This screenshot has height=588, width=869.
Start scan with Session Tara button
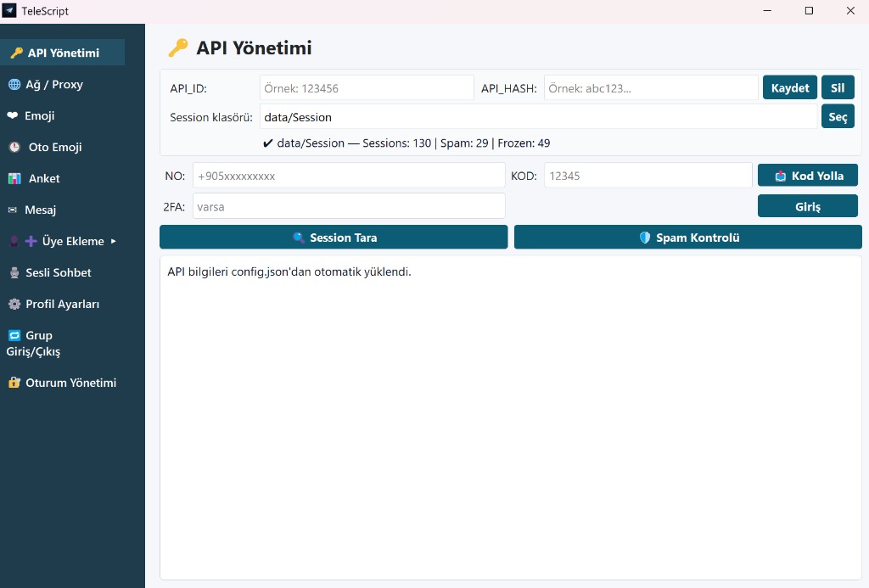[334, 238]
